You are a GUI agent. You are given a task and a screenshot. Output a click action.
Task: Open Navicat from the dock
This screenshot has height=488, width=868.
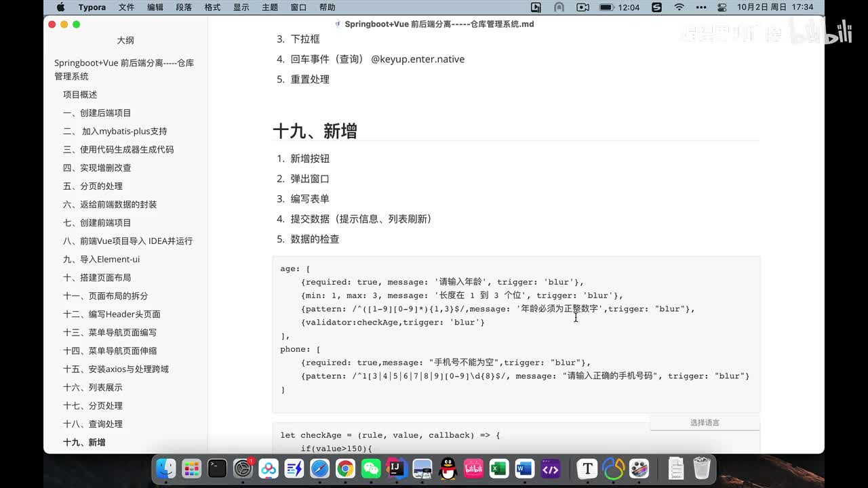click(x=613, y=468)
